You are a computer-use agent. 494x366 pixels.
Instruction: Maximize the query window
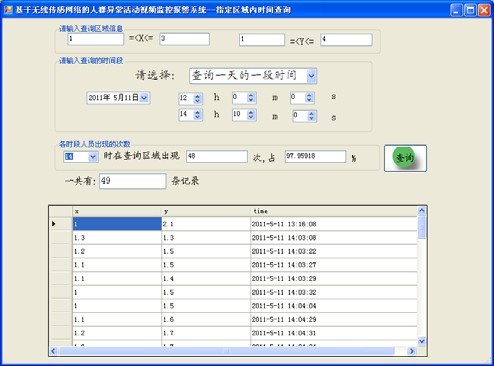click(470, 10)
